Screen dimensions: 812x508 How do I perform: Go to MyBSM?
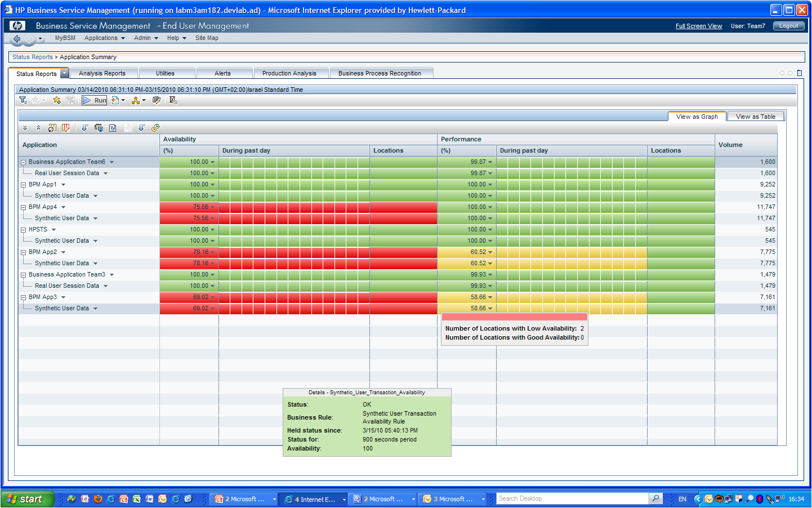click(x=65, y=38)
